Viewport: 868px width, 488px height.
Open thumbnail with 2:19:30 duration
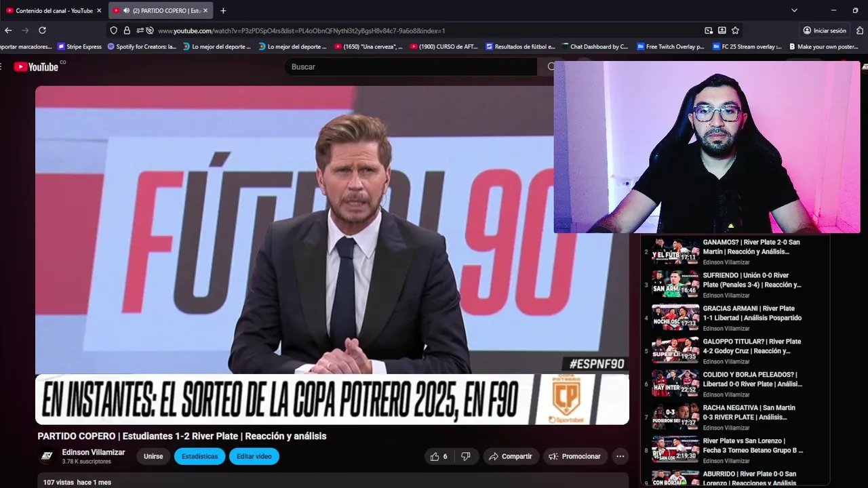pos(675,449)
